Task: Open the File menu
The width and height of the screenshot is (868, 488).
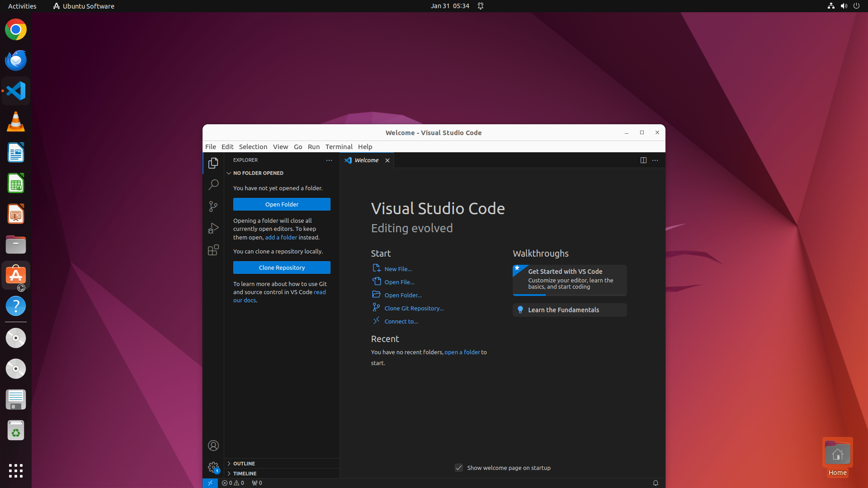Action: (x=211, y=147)
